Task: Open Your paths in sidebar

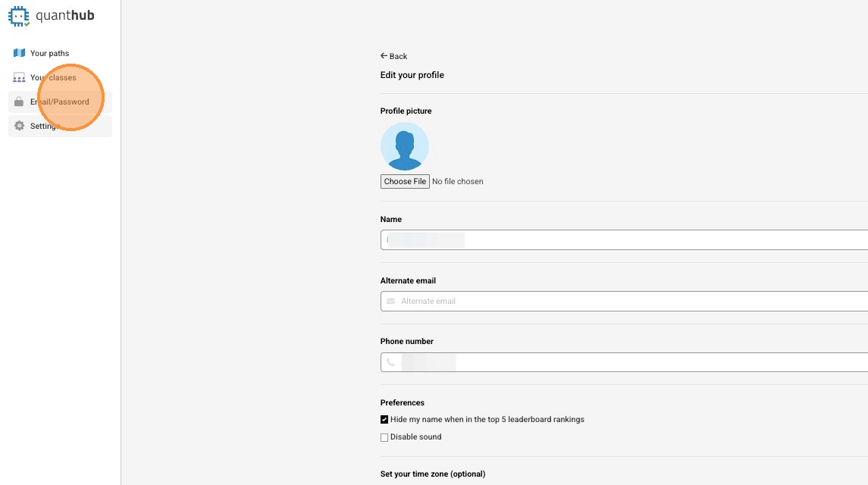Action: (x=49, y=53)
